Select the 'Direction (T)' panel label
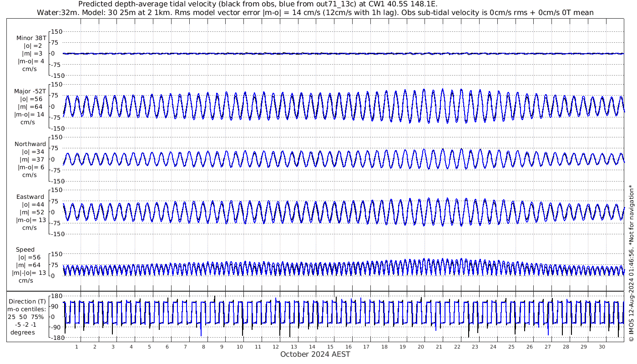The height and width of the screenshot is (364, 637). click(x=28, y=302)
